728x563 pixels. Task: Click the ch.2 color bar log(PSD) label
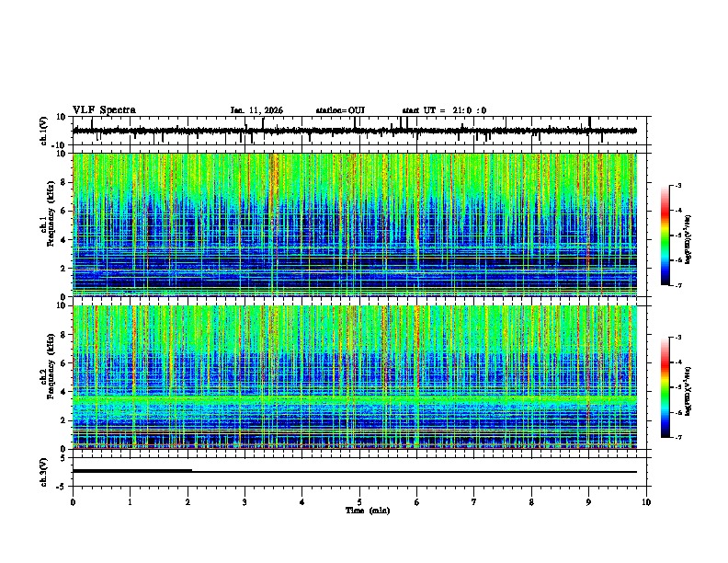coord(688,392)
